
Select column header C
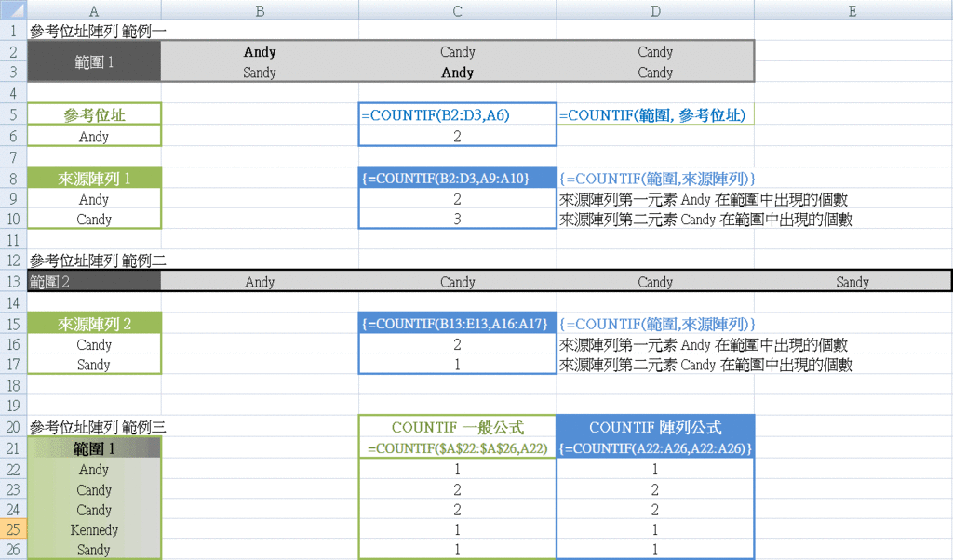tap(457, 10)
